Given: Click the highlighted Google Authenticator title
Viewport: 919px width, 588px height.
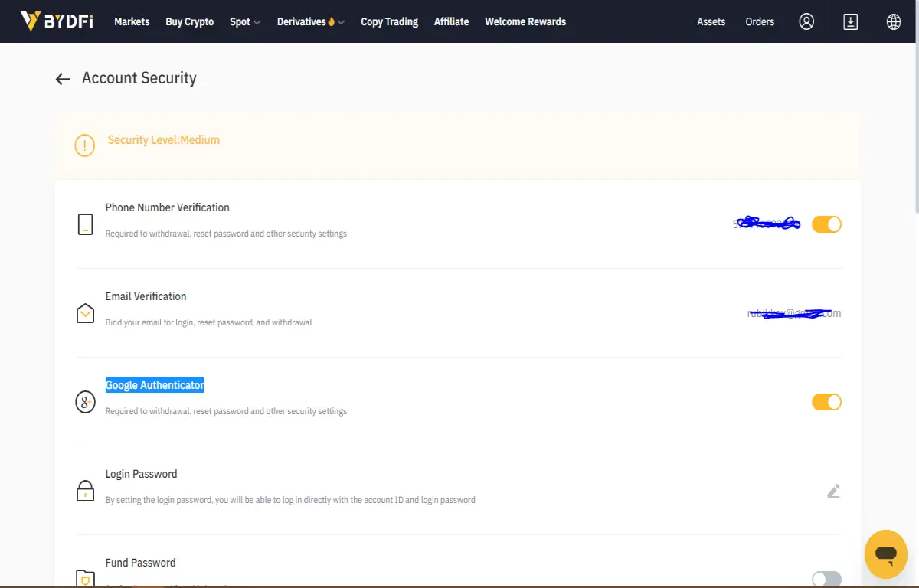Looking at the screenshot, I should coord(155,385).
